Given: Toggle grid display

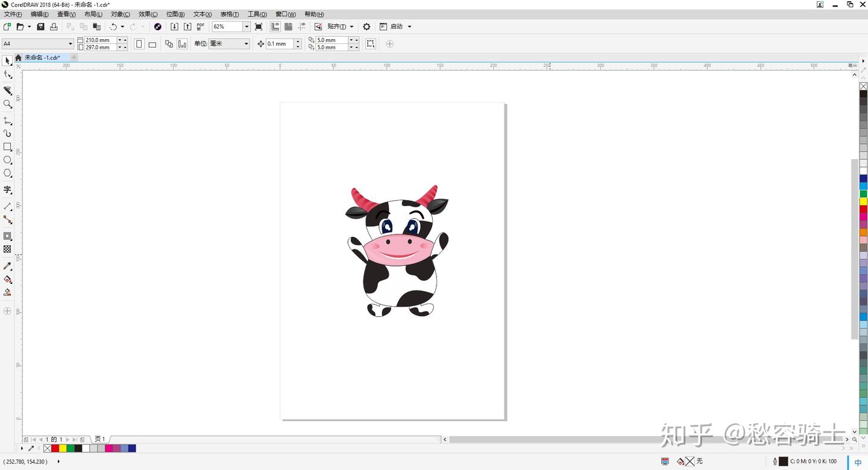Looking at the screenshot, I should 288,27.
